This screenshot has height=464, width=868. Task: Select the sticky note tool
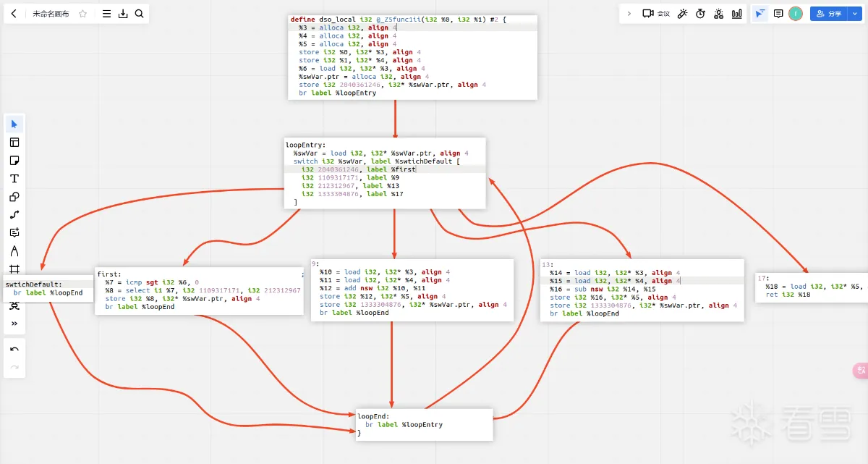tap(14, 161)
